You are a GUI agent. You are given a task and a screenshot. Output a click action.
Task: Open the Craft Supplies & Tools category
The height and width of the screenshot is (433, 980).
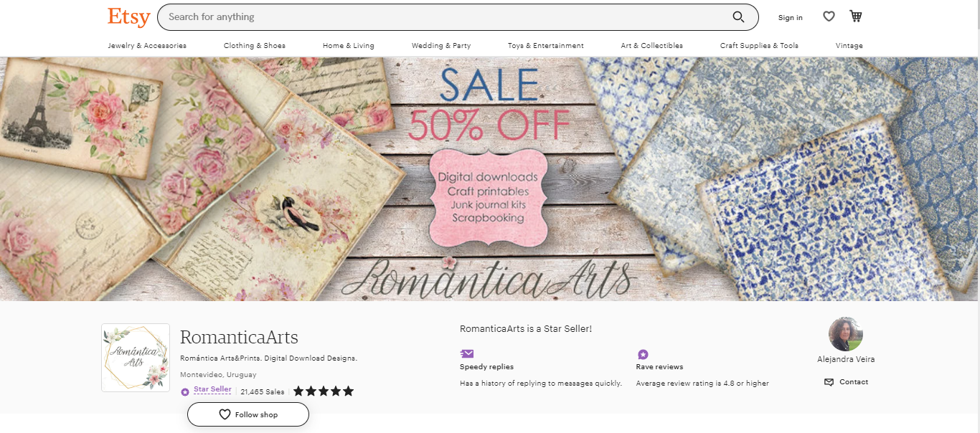(759, 46)
